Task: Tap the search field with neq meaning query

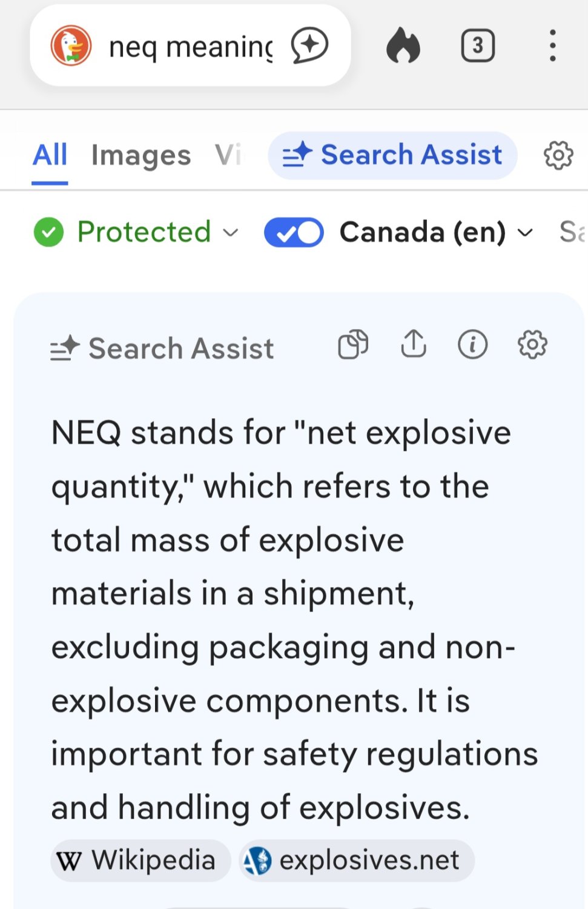Action: coord(188,45)
